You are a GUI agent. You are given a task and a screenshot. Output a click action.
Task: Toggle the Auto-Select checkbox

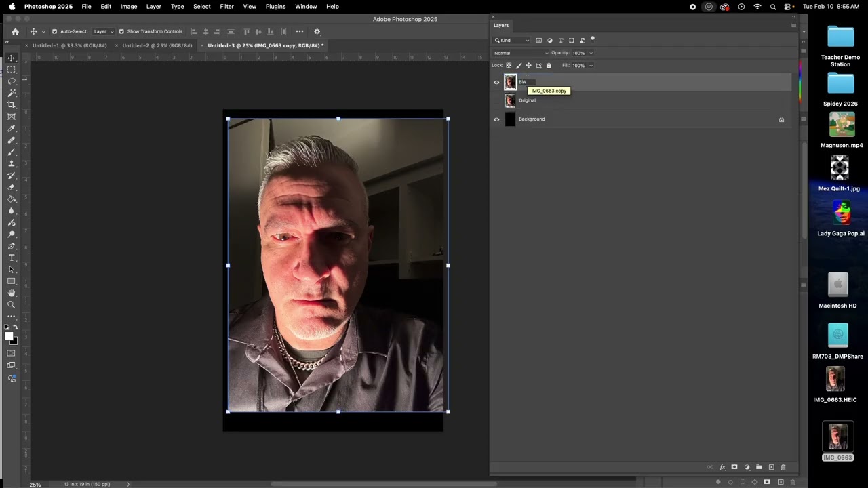pos(54,31)
